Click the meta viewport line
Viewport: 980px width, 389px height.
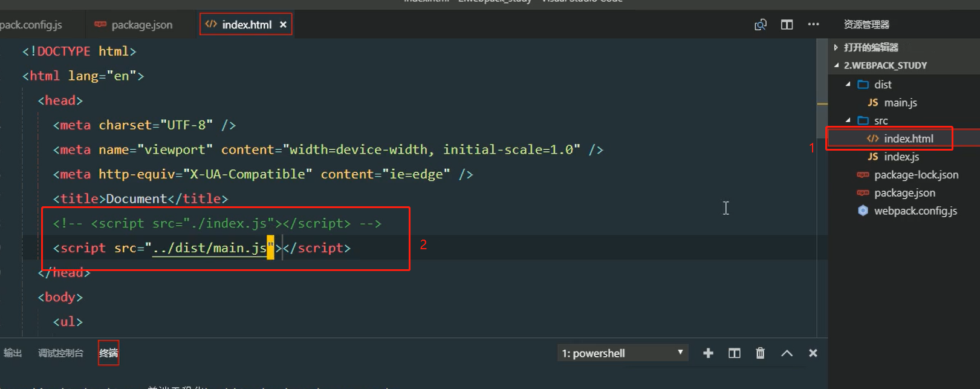pyautogui.click(x=328, y=149)
